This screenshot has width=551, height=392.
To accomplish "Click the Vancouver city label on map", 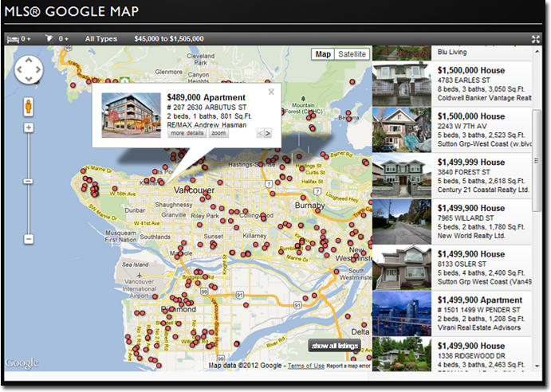I will pyautogui.click(x=194, y=190).
